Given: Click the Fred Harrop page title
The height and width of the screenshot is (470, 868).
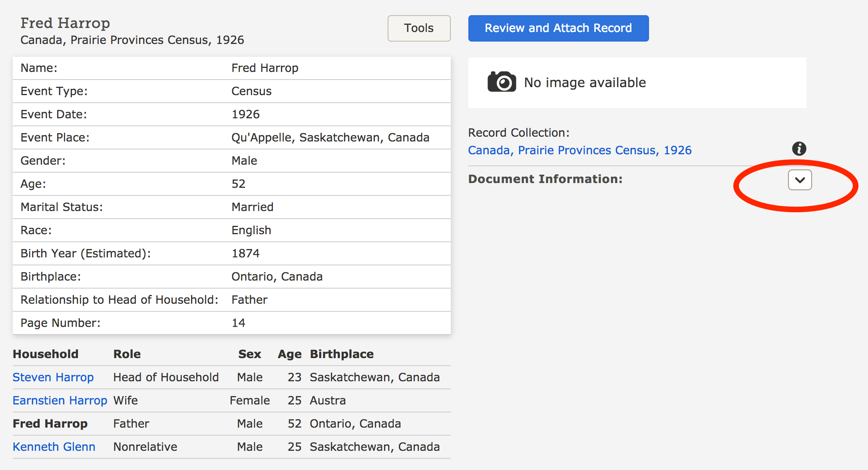Looking at the screenshot, I should pyautogui.click(x=65, y=23).
